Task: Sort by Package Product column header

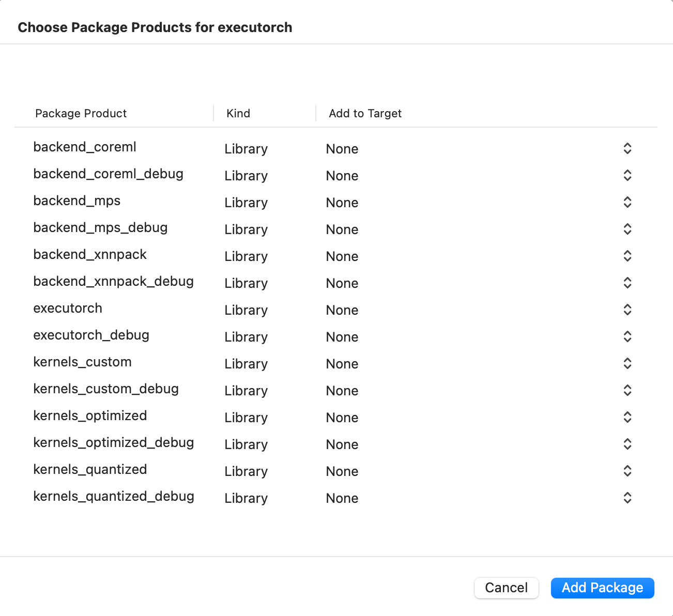Action: click(81, 114)
